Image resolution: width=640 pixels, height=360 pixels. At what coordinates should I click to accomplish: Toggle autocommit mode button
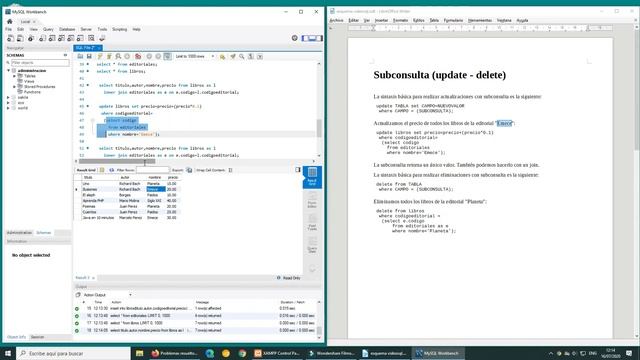point(167,56)
